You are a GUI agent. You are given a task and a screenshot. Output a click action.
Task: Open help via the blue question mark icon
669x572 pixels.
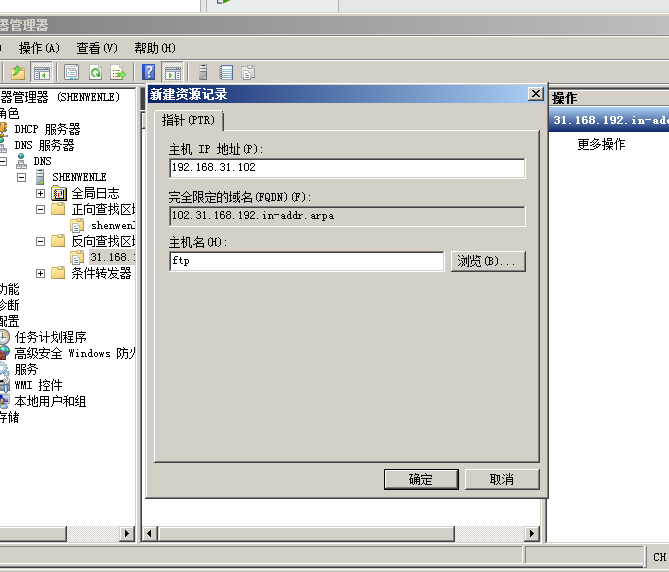point(148,72)
